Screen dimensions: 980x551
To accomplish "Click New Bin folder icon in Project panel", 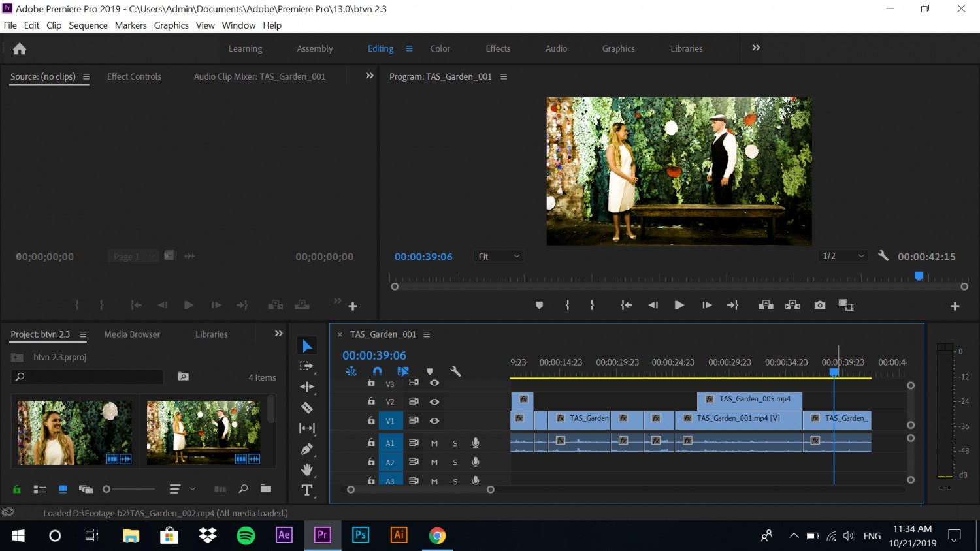I will tap(266, 488).
